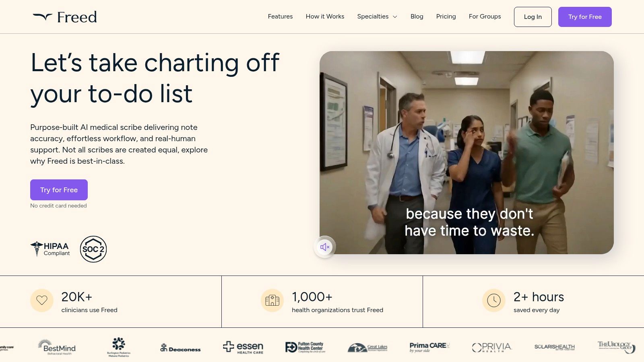Click The Urology Group logo
Viewport: 644px width, 362px height.
[616, 347]
